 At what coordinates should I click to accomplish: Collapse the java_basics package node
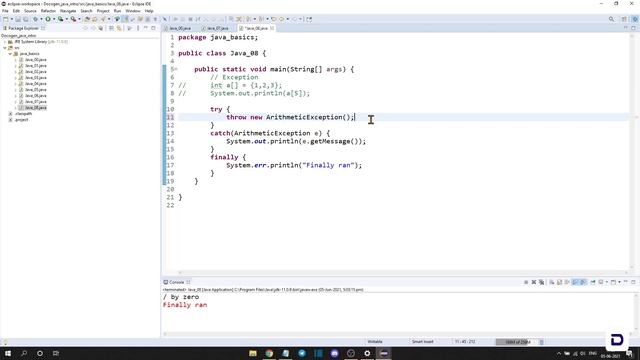coord(10,53)
